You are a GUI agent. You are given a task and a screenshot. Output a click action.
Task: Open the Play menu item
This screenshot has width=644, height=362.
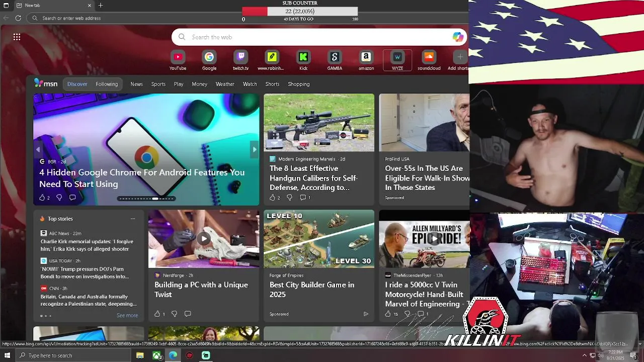pyautogui.click(x=179, y=84)
